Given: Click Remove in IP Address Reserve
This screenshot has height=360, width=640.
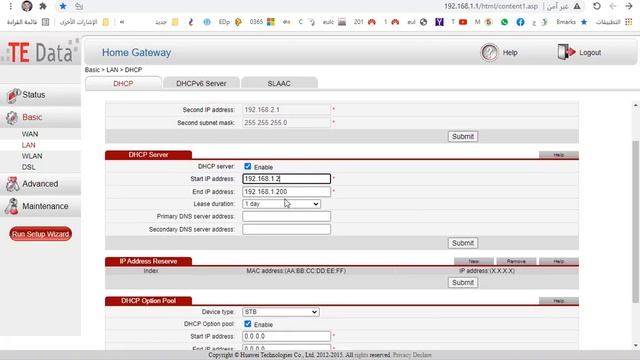Looking at the screenshot, I should (x=516, y=261).
